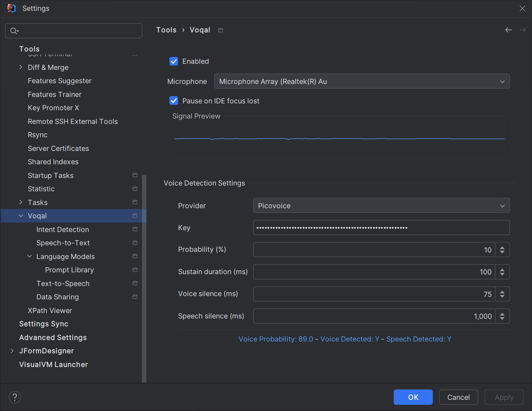
Task: Click the project-level icon next to Prompt Library
Action: (x=135, y=270)
